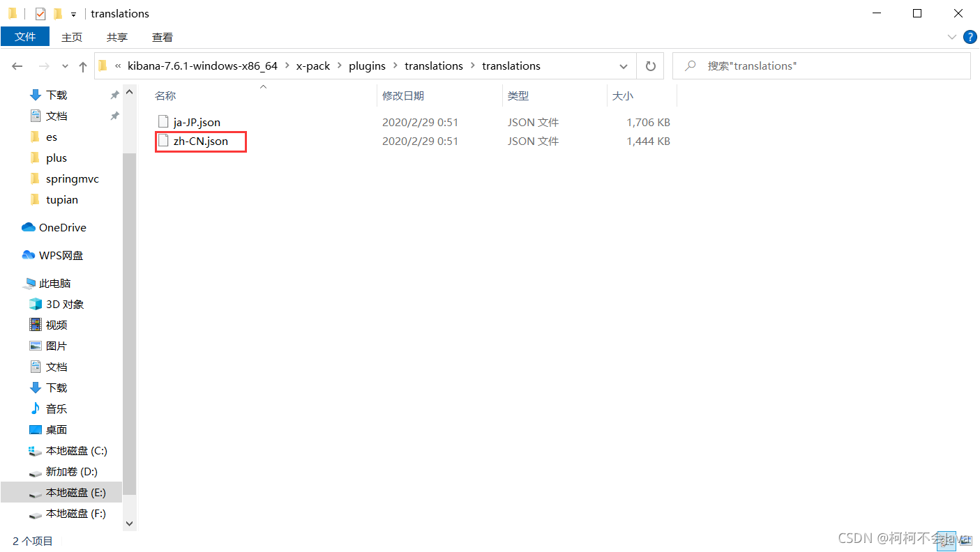Click 2020/2/29 0:51 date for ja-JP.json
Image resolution: width=980 pixels, height=552 pixels.
click(420, 122)
